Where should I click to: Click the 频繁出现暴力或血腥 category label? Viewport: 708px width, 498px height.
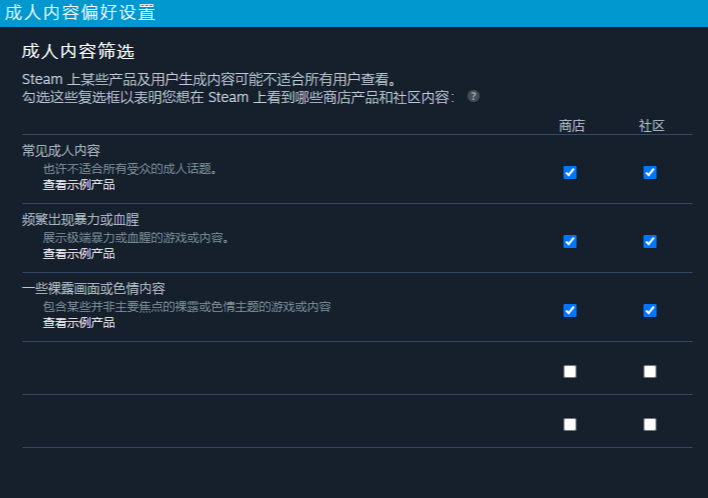tap(81, 219)
